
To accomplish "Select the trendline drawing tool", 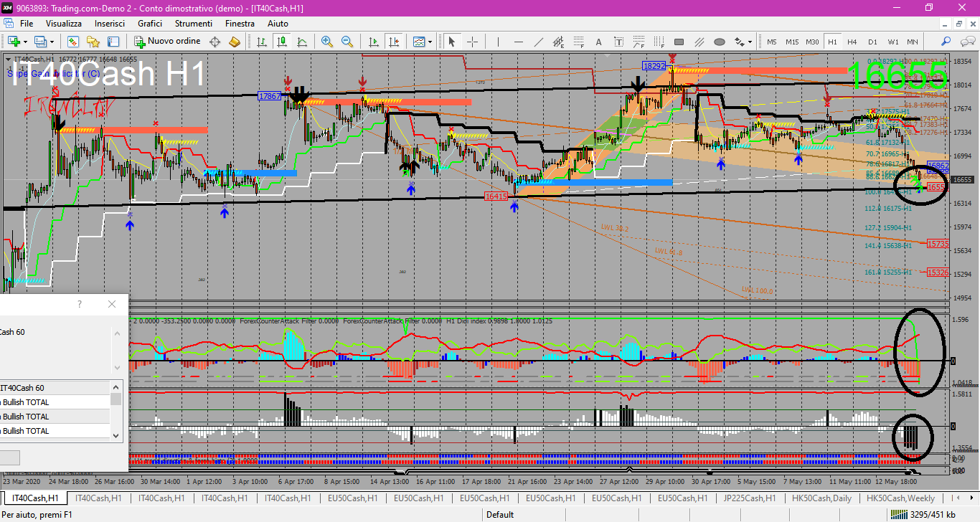I will (537, 42).
